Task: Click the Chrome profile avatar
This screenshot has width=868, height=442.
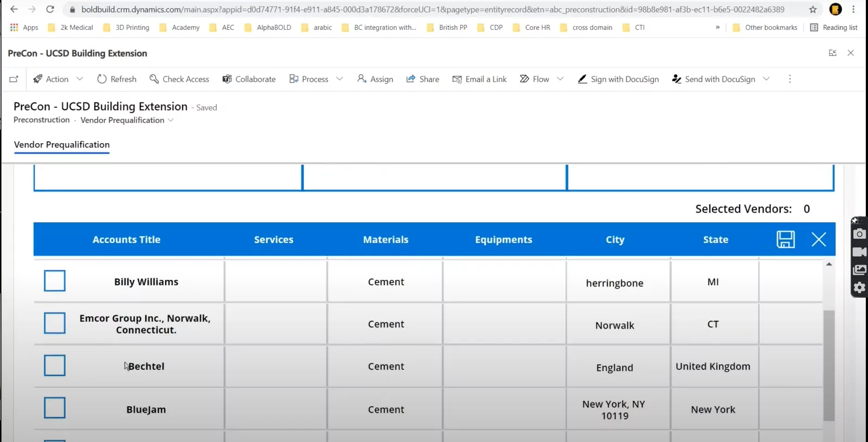Action: [835, 9]
